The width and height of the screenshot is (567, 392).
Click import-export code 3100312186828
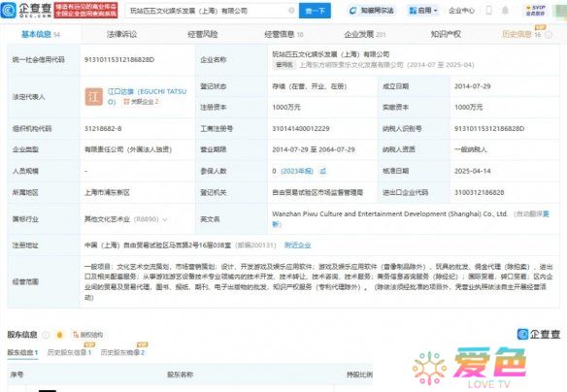pyautogui.click(x=479, y=192)
